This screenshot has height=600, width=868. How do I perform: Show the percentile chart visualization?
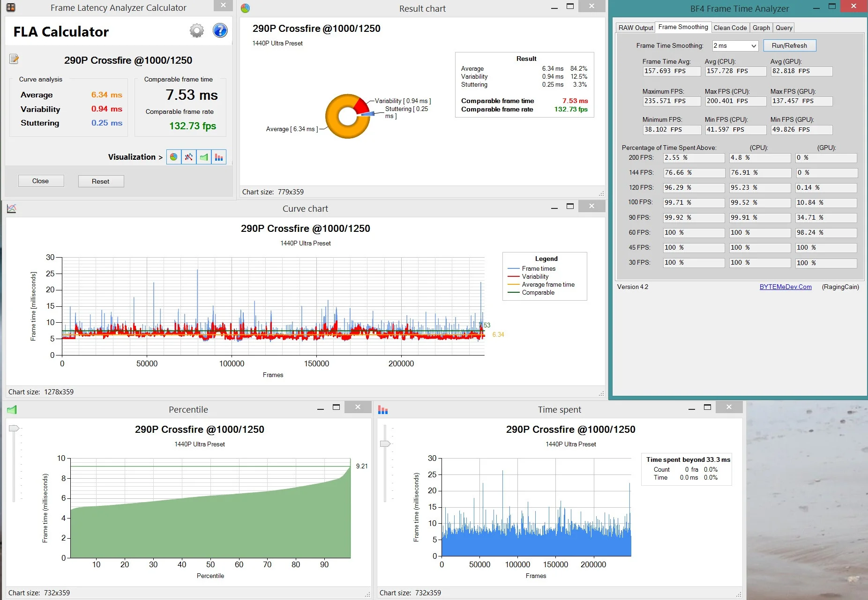(204, 157)
